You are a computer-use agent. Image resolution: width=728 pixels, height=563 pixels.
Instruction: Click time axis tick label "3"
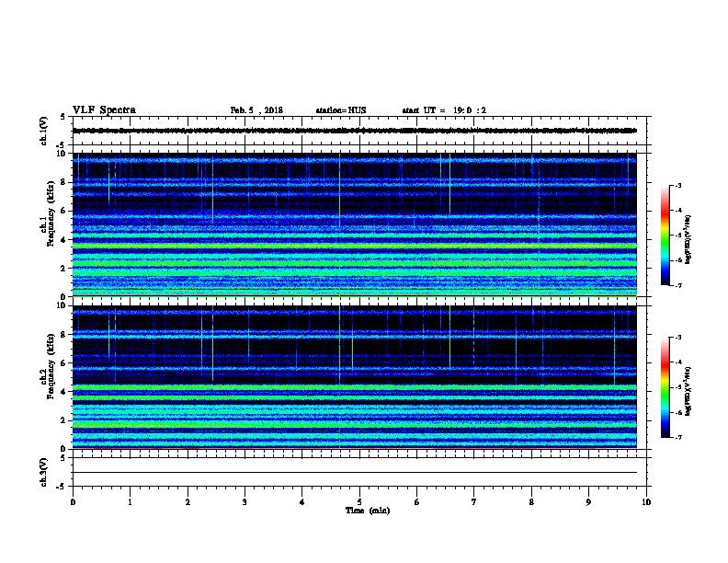coord(245,502)
